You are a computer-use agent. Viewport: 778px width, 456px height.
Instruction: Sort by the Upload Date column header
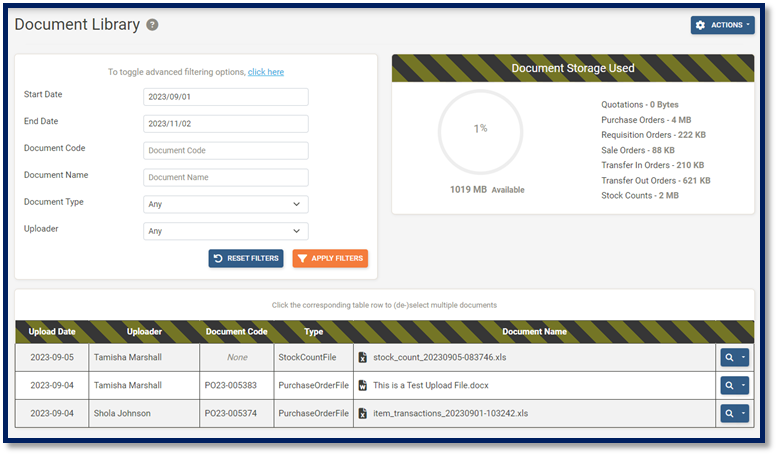[x=51, y=331]
